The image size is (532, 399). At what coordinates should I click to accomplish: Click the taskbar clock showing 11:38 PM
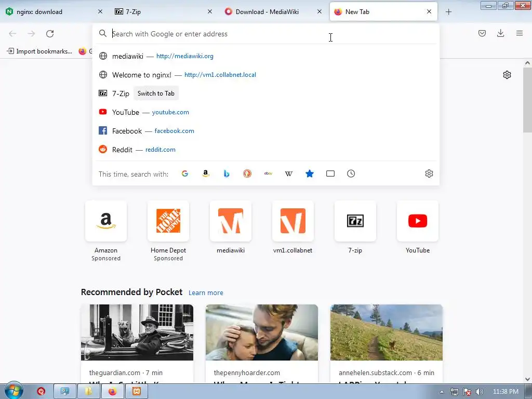click(x=506, y=392)
